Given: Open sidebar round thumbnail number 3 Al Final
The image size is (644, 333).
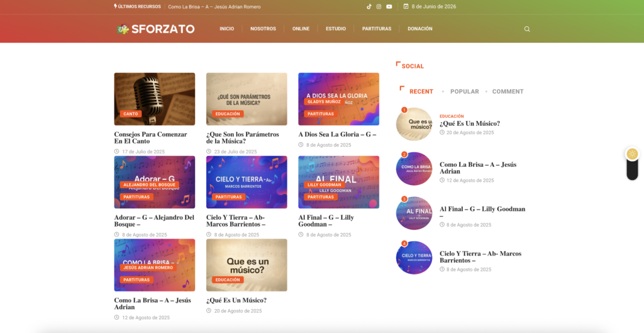Looking at the screenshot, I should click(414, 213).
